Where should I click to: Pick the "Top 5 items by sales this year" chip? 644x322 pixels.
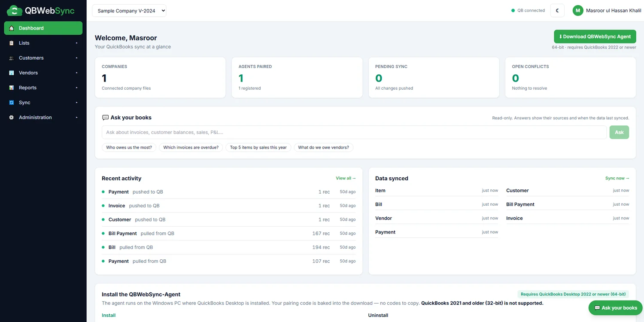(258, 147)
